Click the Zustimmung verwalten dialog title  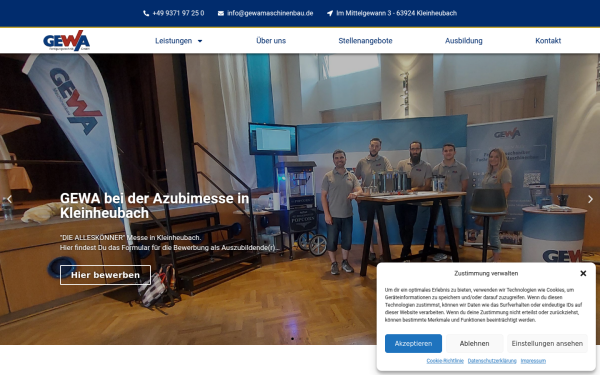486,273
